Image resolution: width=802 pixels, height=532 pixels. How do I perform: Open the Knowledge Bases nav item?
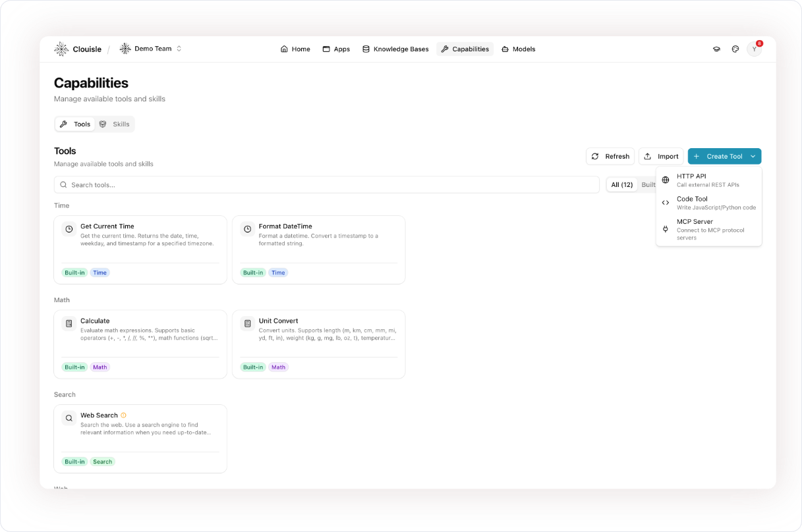[395, 49]
